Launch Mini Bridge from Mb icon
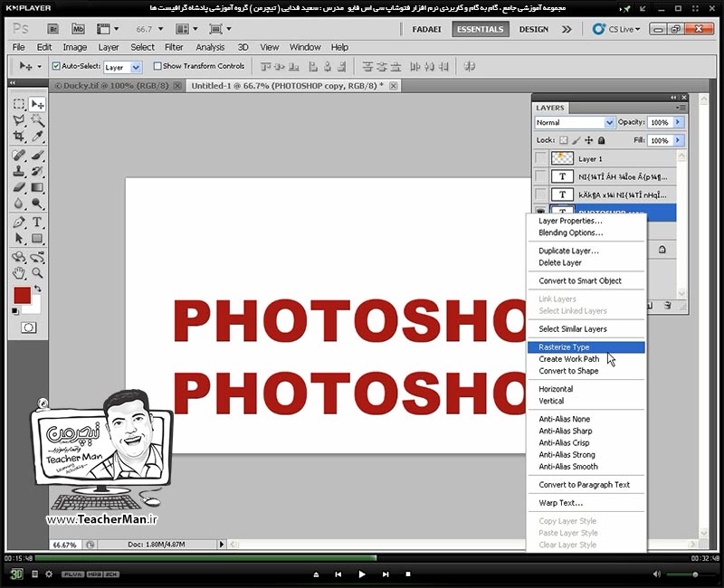 tap(78, 29)
